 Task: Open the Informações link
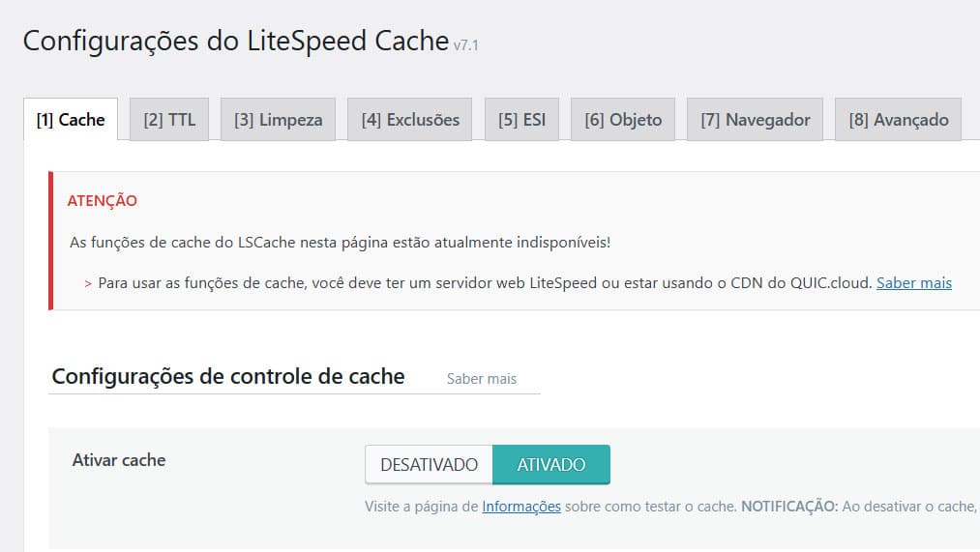[521, 507]
